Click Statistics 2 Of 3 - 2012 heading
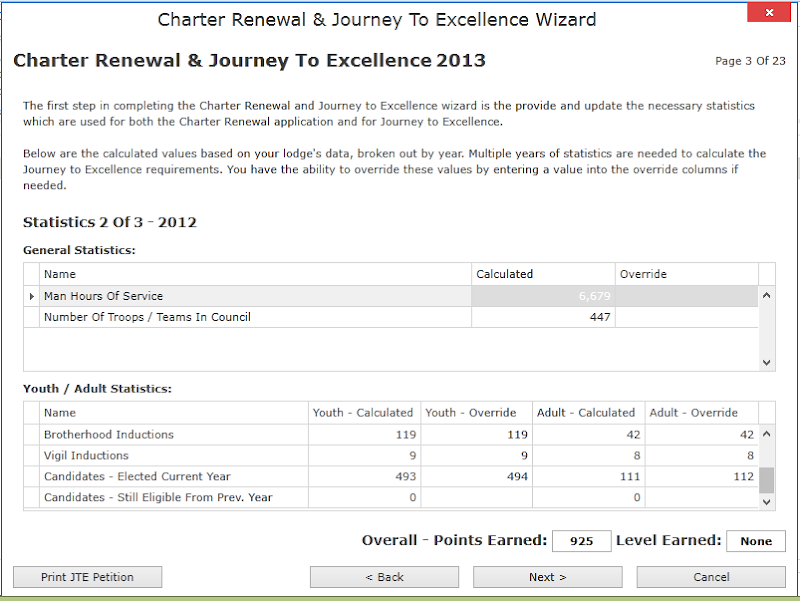 [x=110, y=222]
